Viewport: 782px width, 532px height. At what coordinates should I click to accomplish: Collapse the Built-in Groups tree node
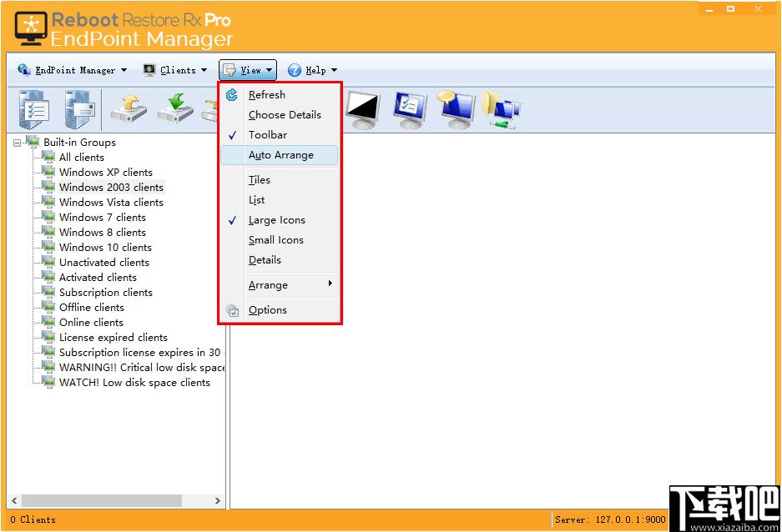(x=17, y=143)
